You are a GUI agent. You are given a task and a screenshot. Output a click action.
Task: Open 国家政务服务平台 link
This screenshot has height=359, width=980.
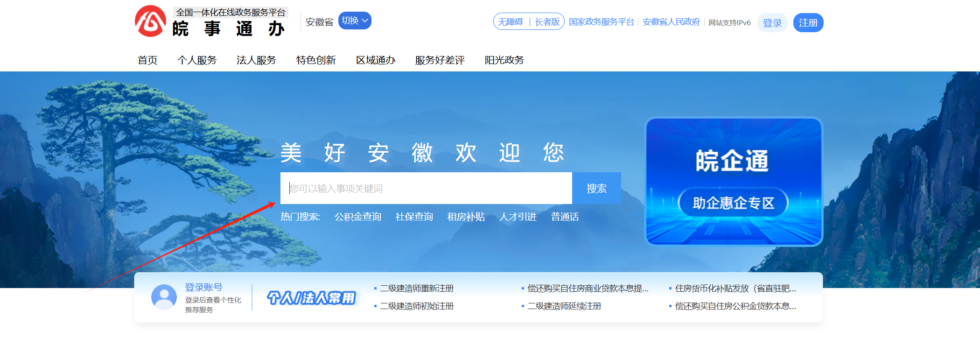click(601, 22)
